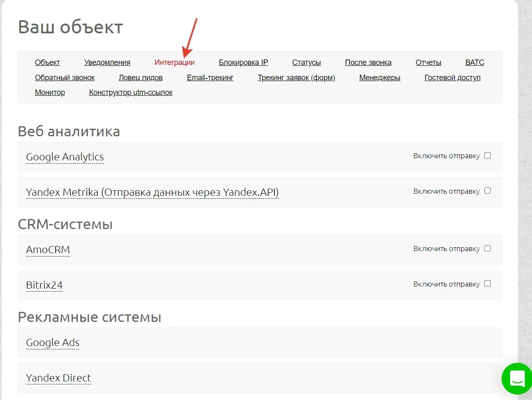Click Включить отправку label in Yandex Metrika row
The height and width of the screenshot is (400, 532).
point(446,191)
